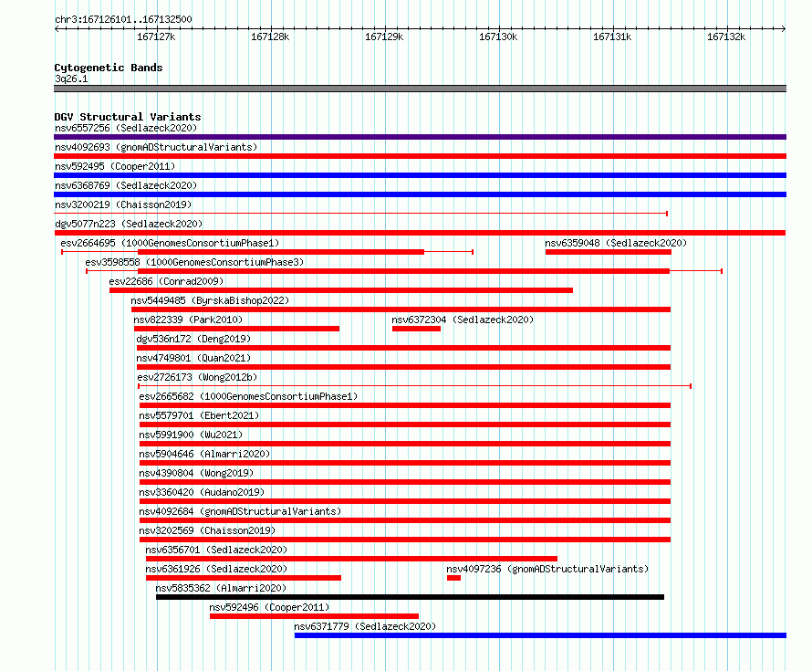Click nsv6356701 (Sedlazeck2020) label
This screenshot has width=812, height=671.
(216, 550)
